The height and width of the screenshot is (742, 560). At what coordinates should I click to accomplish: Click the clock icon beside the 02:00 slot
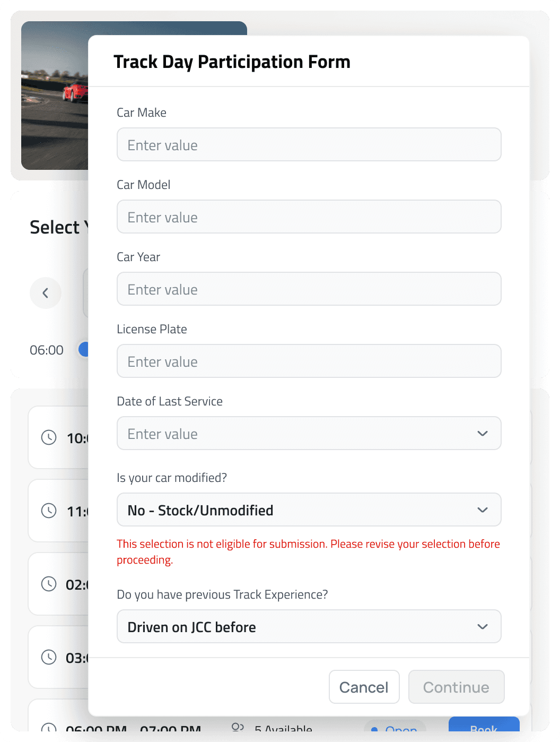[48, 584]
